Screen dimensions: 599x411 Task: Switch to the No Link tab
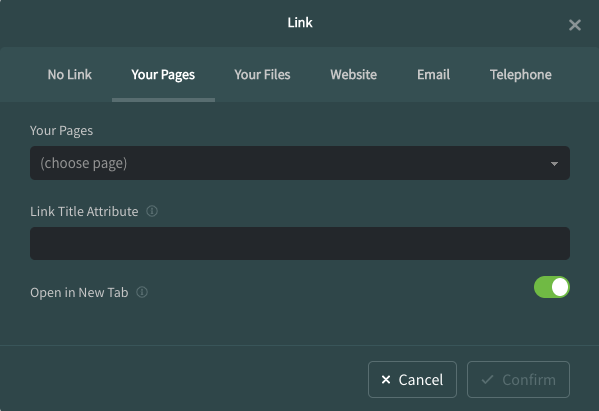pyautogui.click(x=70, y=74)
